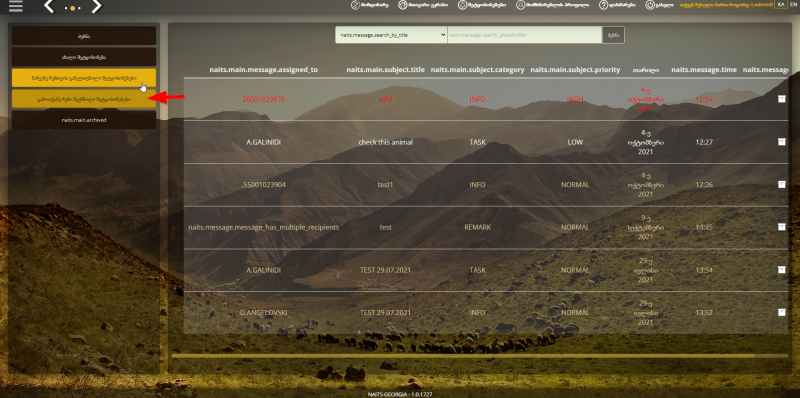Click the horizontal scrollbar under the message table
800x398 pixels.
[x=463, y=356]
